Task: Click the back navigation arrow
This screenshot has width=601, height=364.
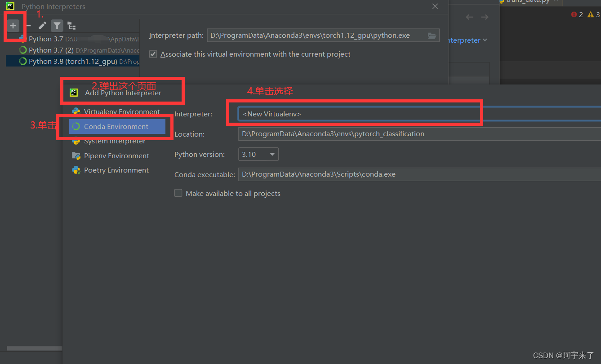Action: point(469,17)
